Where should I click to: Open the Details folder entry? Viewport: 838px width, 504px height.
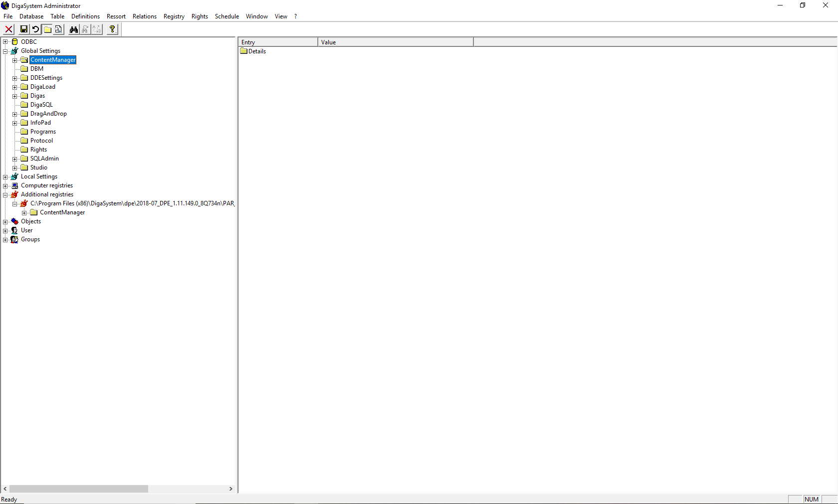[x=257, y=51]
